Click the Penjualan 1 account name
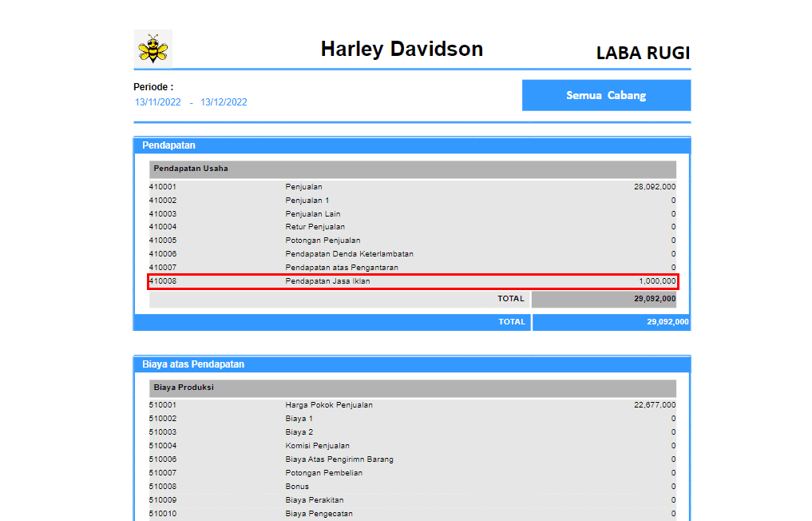This screenshot has width=812, height=521. pos(307,200)
